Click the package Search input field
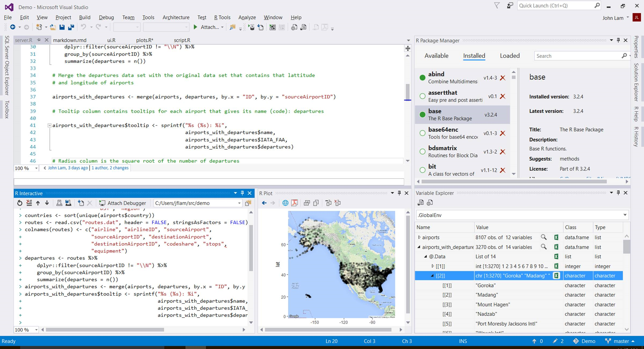The width and height of the screenshot is (644, 349). tap(577, 56)
